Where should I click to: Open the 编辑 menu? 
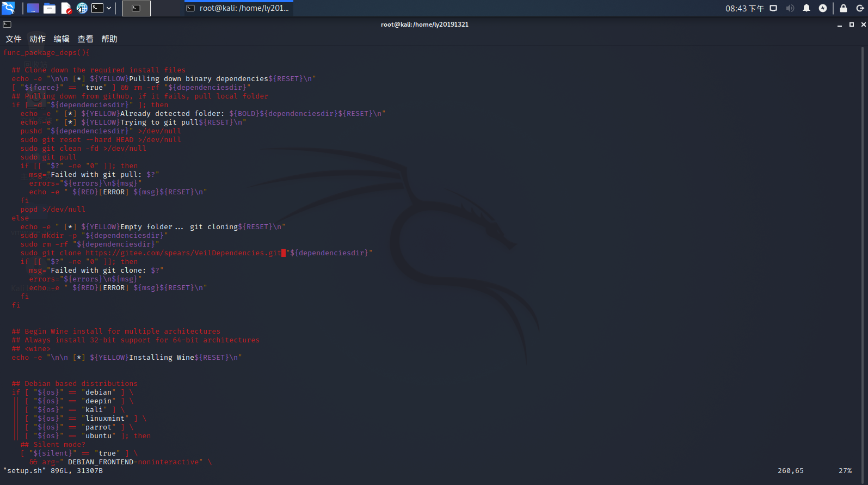pos(61,39)
